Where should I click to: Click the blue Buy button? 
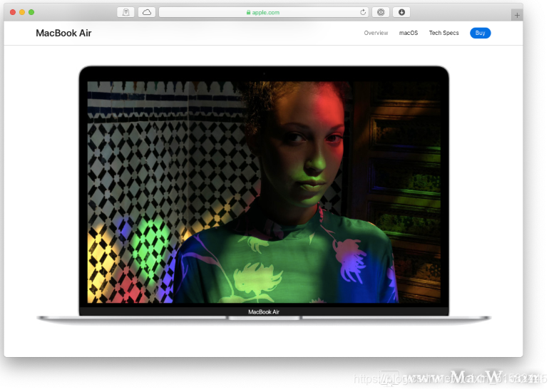[480, 33]
